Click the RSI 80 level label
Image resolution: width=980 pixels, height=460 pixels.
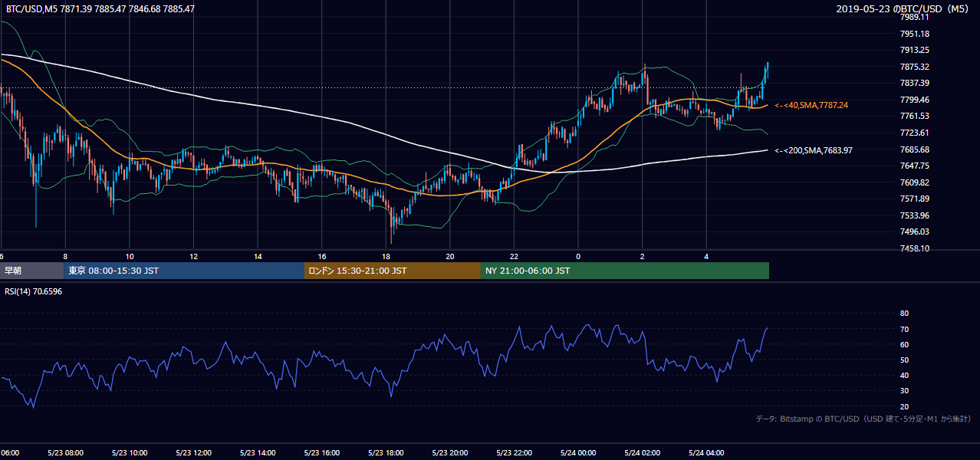904,314
